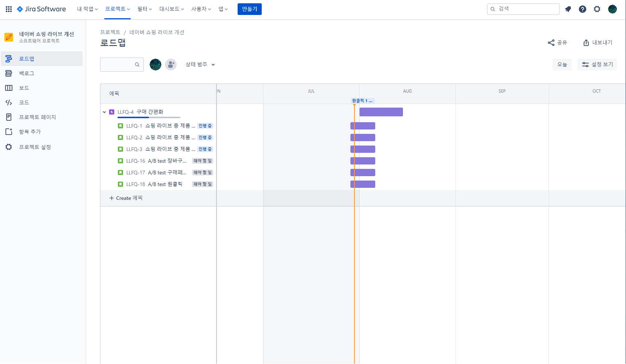Select the LLFQ-4 epic timeline bar
This screenshot has width=626, height=364.
pyautogui.click(x=381, y=112)
